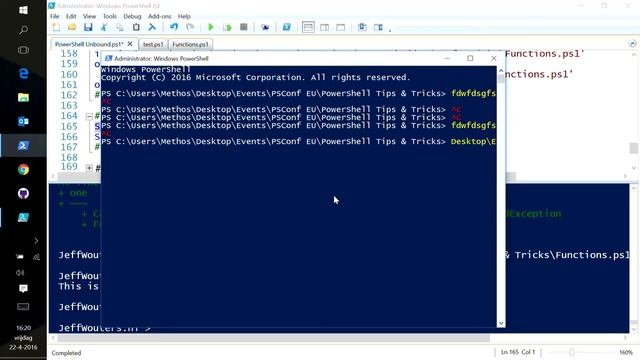Open a script file with the folder icon
This screenshot has height=360, width=640.
[x=72, y=27]
